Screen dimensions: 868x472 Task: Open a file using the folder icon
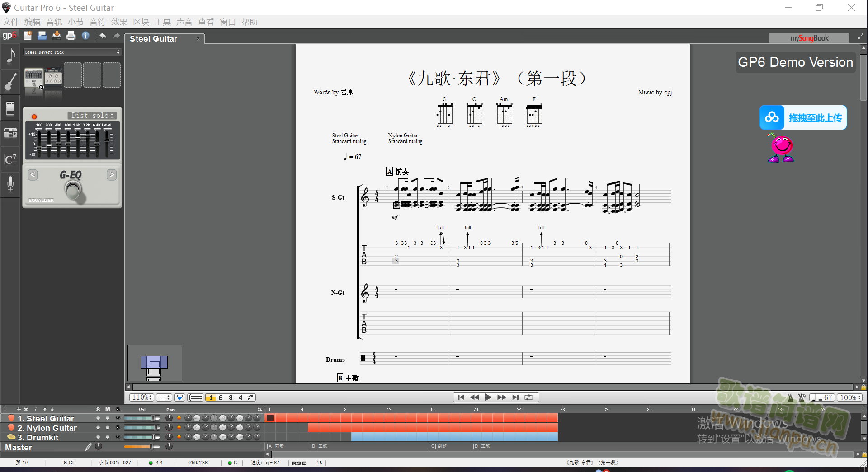coord(42,36)
